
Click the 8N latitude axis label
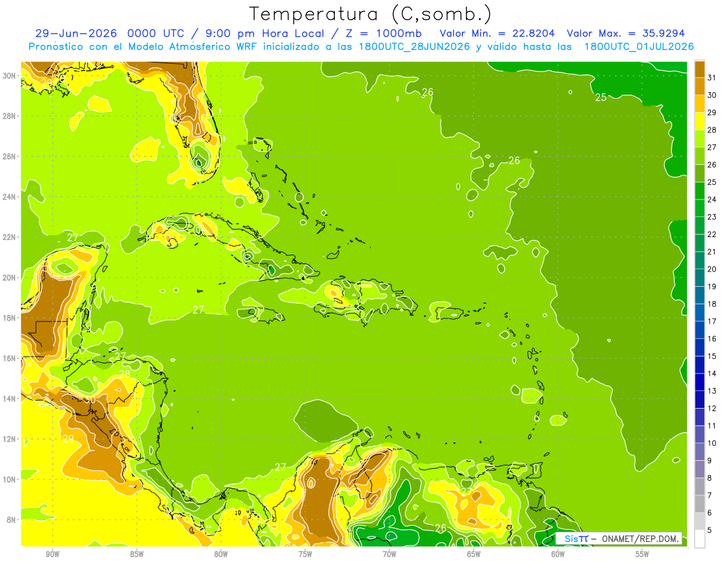12,520
